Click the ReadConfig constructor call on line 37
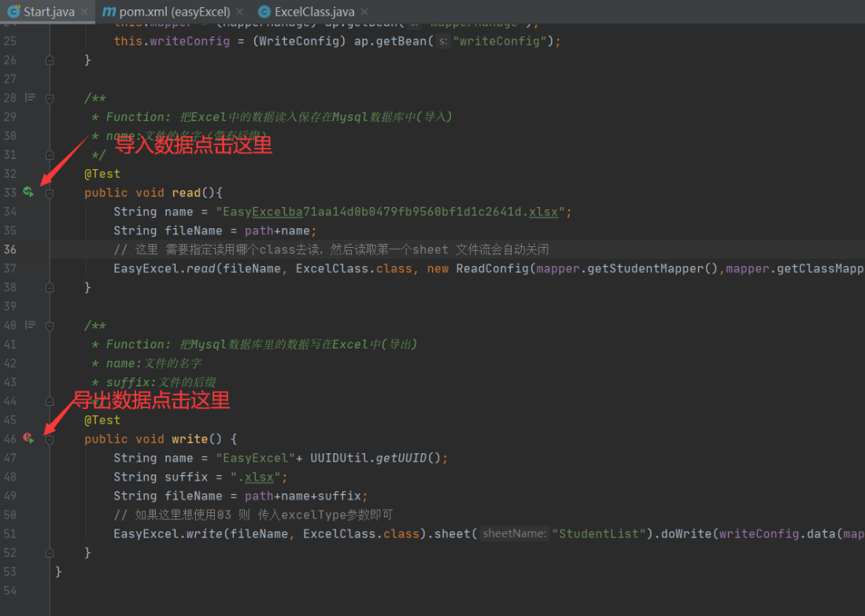 [x=492, y=268]
